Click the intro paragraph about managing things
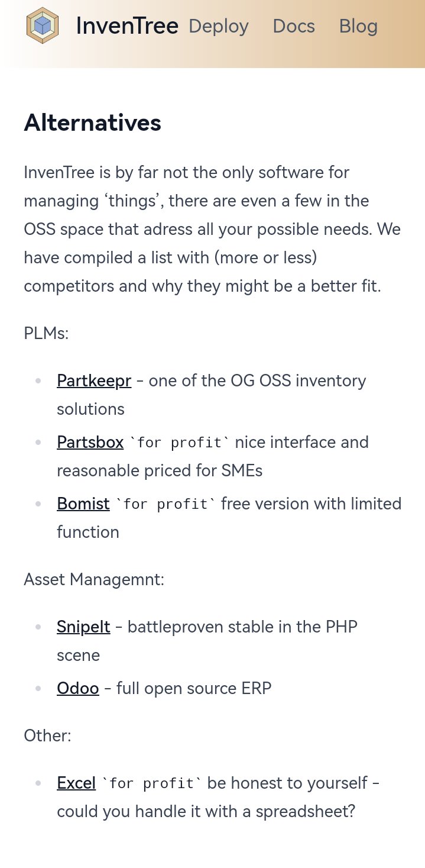Image resolution: width=425 pixels, height=868 pixels. (213, 229)
